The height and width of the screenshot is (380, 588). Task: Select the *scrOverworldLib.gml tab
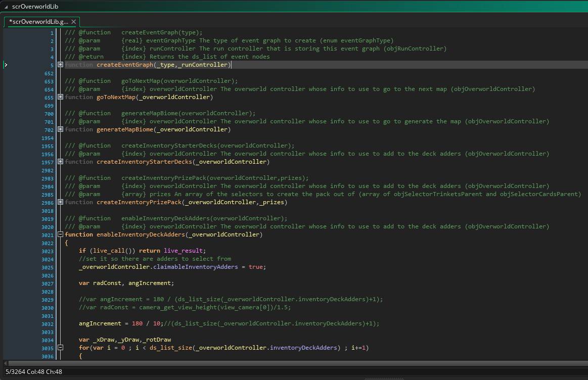click(x=38, y=22)
